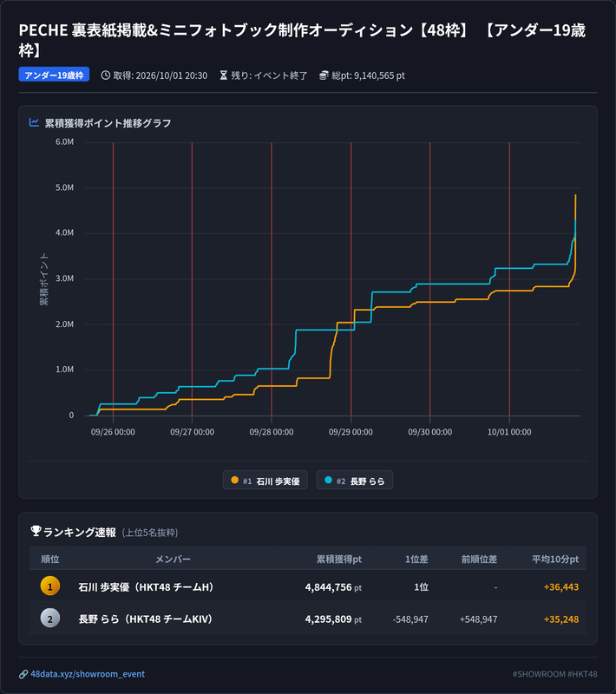Screen dimensions: 616x694
Task: Click the (上位5名抜粋) note
Action: [x=150, y=533]
